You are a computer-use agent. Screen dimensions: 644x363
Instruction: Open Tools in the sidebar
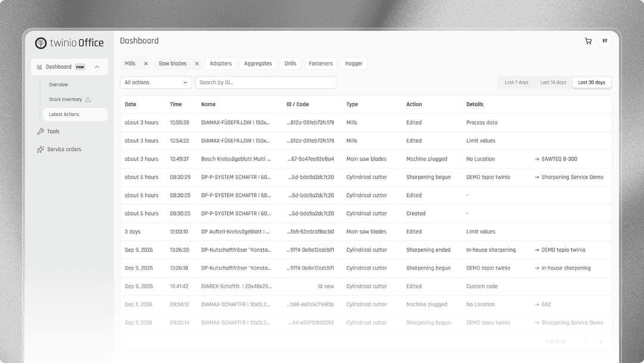coord(53,131)
